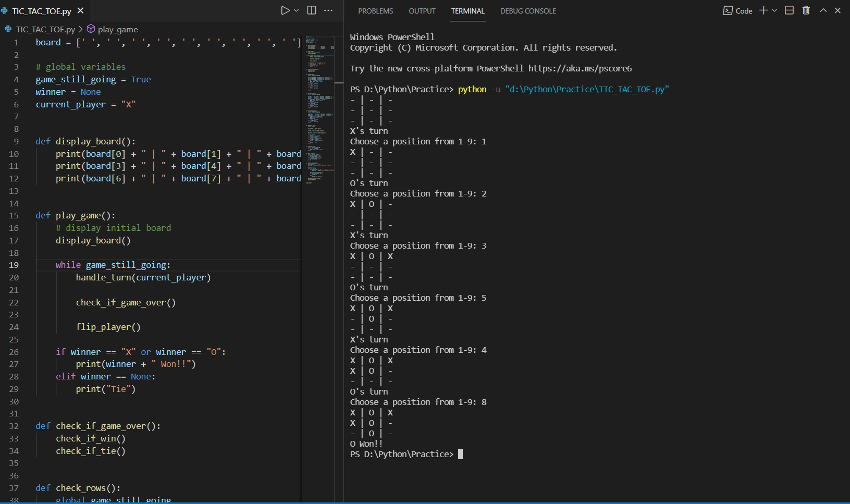Expand the new terminal launch profile dropdown
Viewport: 850px width, 504px height.
point(774,10)
